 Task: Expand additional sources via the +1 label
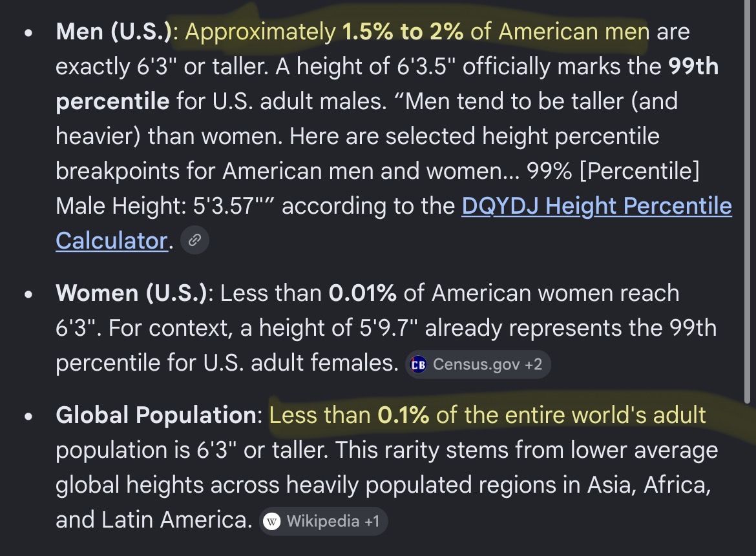click(x=372, y=521)
